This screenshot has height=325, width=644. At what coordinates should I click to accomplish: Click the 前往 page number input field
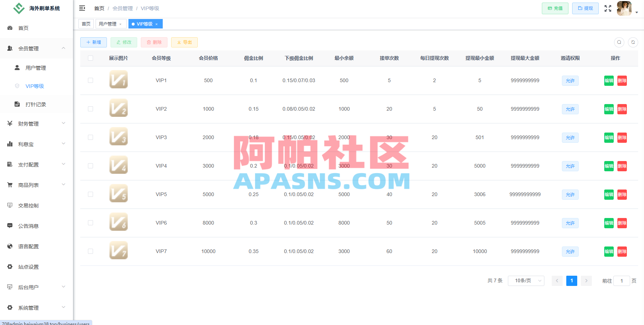(x=622, y=281)
